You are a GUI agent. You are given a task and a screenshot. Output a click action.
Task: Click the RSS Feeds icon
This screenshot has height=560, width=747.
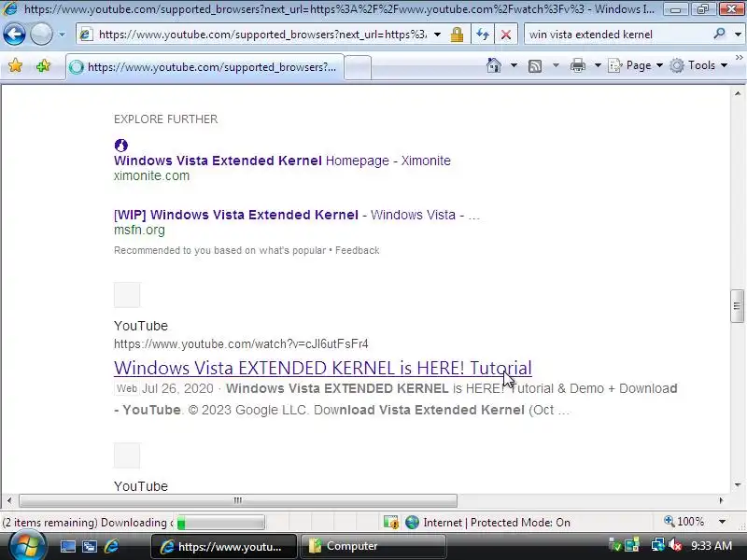[x=535, y=65]
